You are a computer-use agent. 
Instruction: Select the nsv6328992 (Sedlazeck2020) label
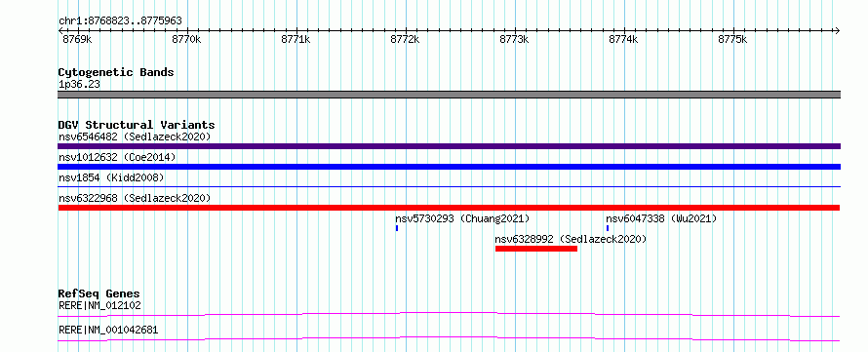point(571,240)
